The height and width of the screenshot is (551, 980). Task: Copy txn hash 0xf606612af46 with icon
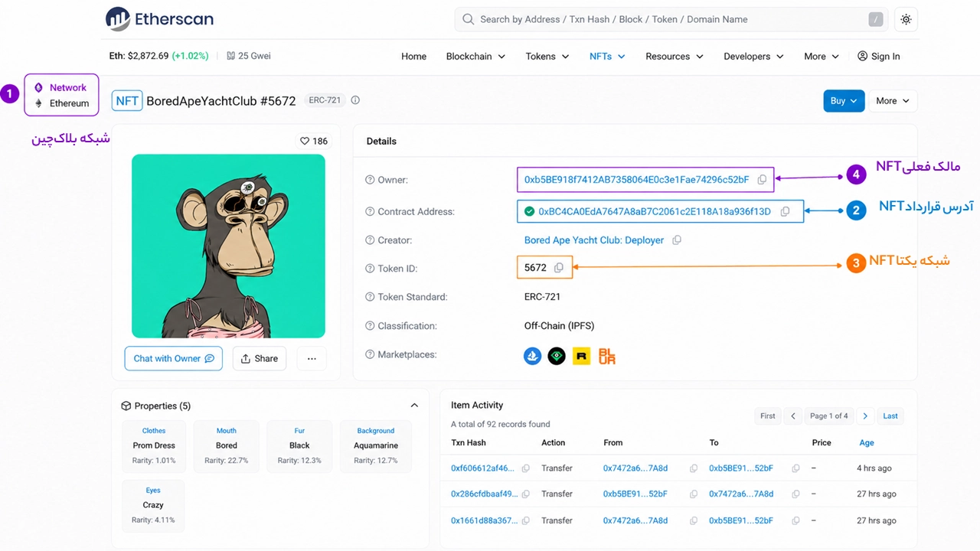click(525, 468)
